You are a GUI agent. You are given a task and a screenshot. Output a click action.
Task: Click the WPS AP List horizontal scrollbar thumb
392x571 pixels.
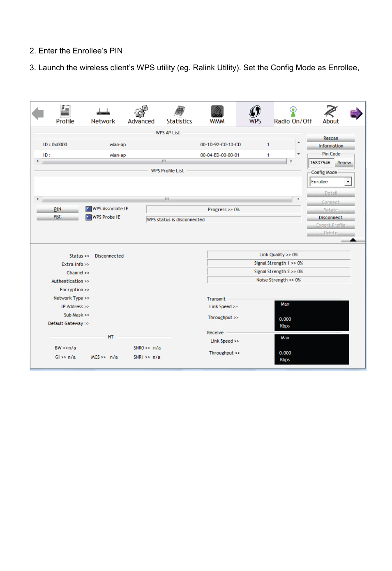click(164, 161)
